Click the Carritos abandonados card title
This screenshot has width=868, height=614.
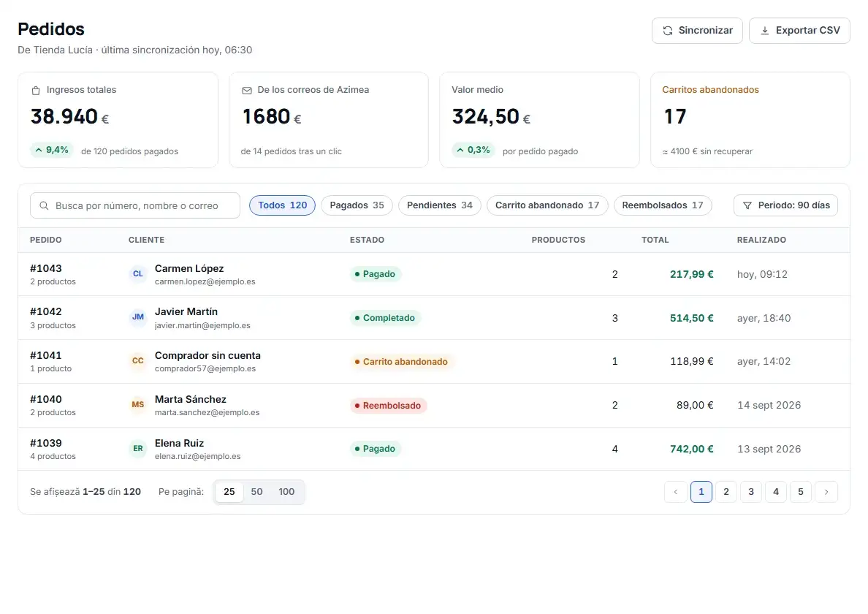(710, 90)
